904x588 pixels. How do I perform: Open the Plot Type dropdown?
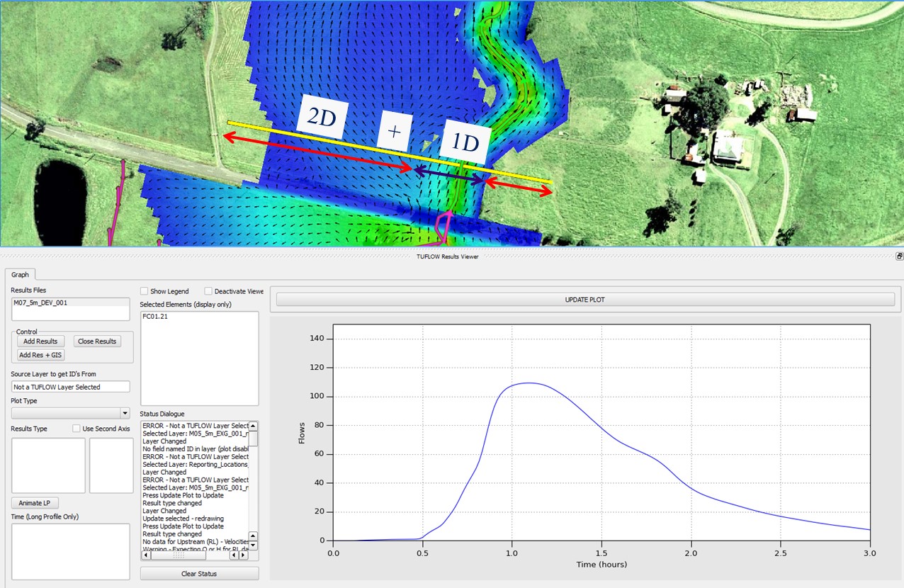coord(124,413)
